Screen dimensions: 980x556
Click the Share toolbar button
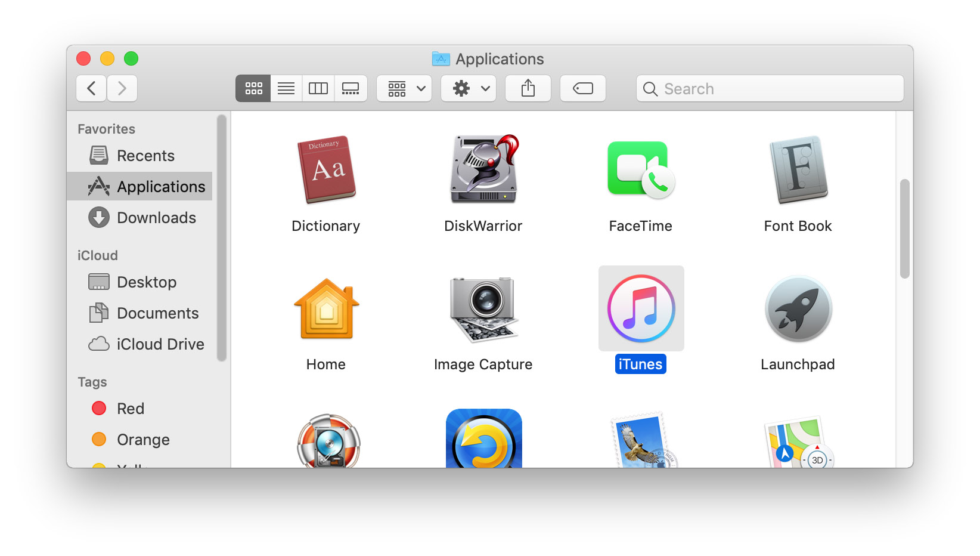[x=528, y=88]
